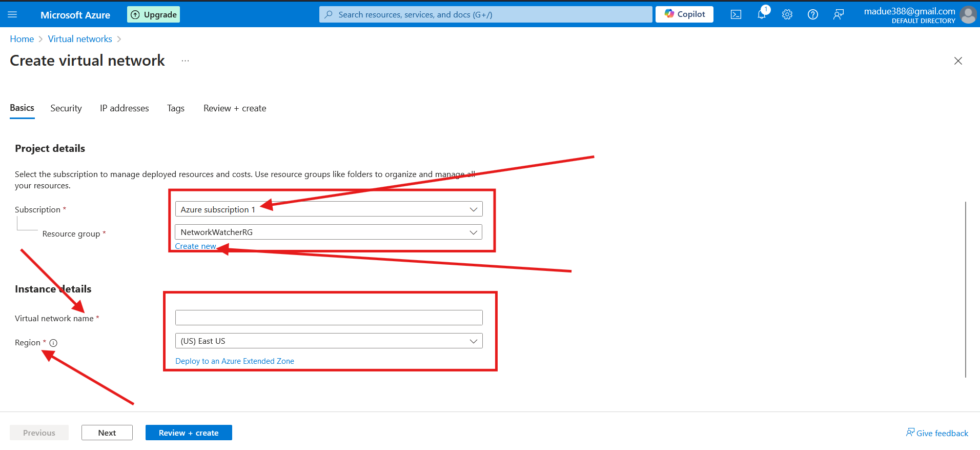Click the blue Review + create button

click(189, 433)
